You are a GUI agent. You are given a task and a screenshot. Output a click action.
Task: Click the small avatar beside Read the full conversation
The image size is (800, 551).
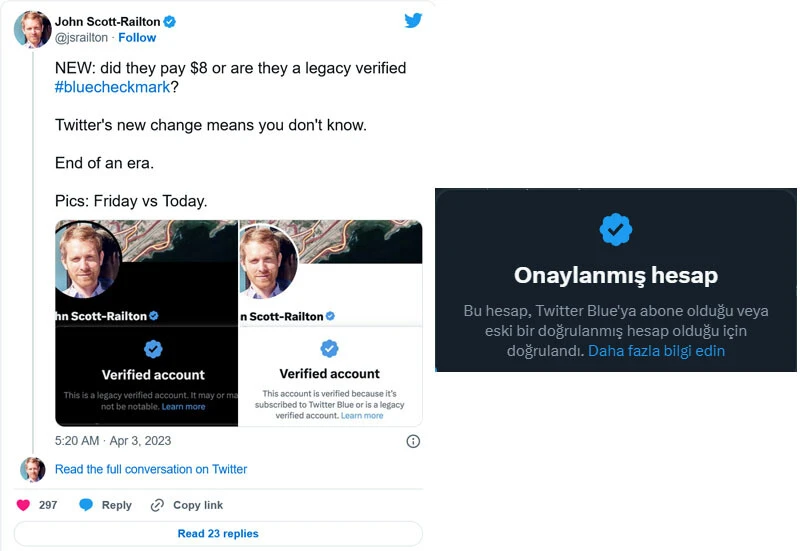pos(33,469)
